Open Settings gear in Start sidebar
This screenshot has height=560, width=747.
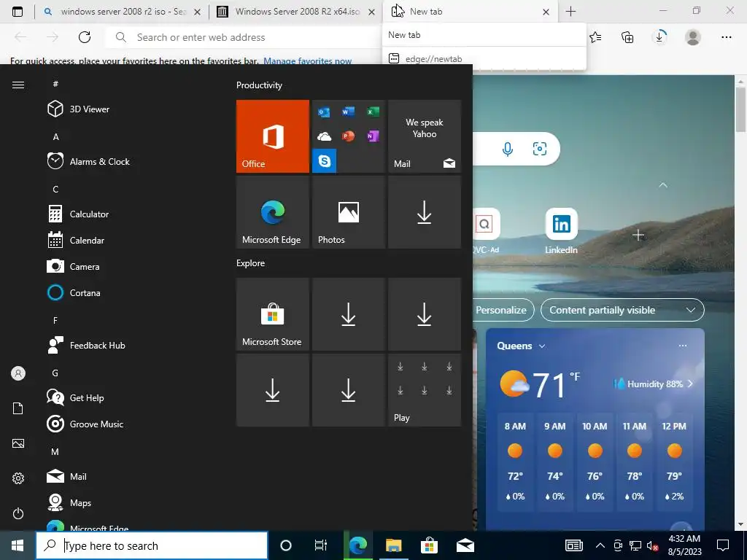tap(18, 478)
